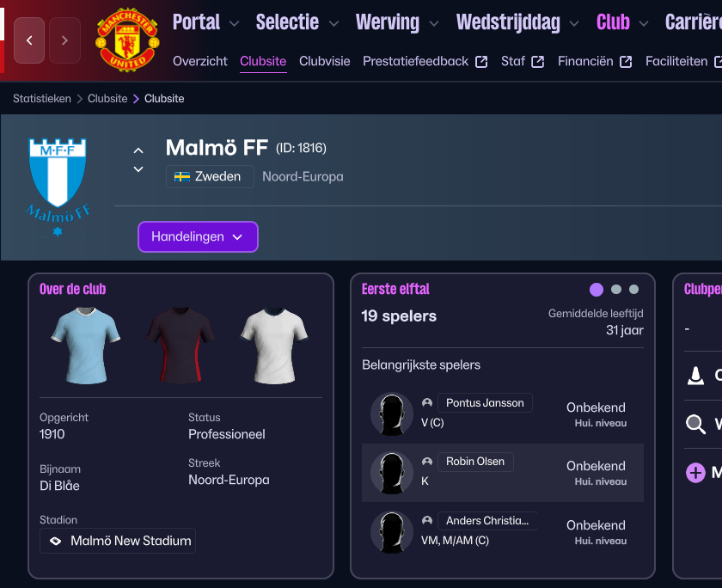Open the Clubvisie tab

[325, 61]
